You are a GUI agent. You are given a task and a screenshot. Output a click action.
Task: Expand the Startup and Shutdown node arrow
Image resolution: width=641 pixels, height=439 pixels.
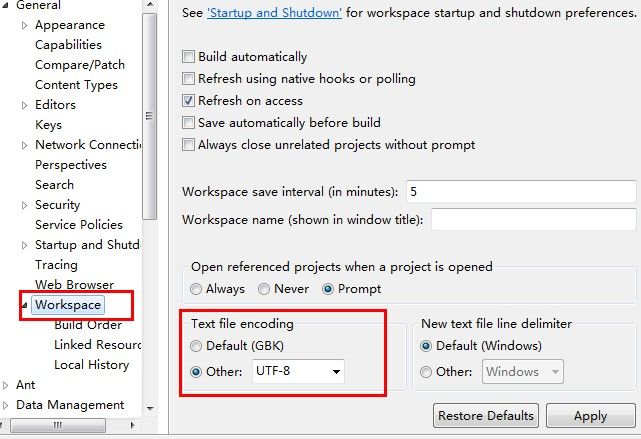point(25,245)
